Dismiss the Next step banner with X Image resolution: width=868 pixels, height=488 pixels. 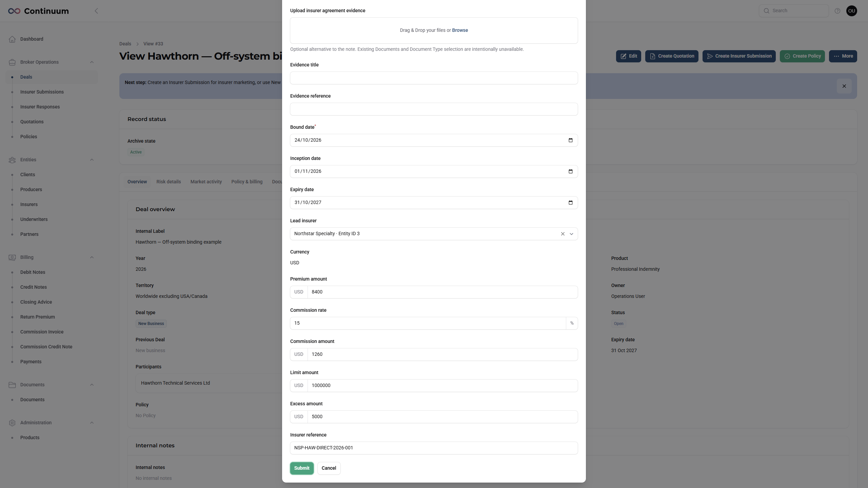point(844,86)
